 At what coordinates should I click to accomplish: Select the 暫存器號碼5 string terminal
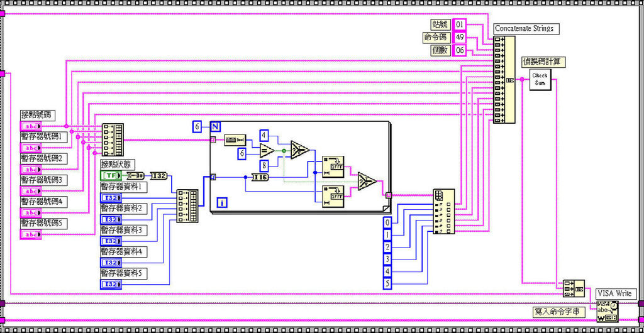[31, 234]
